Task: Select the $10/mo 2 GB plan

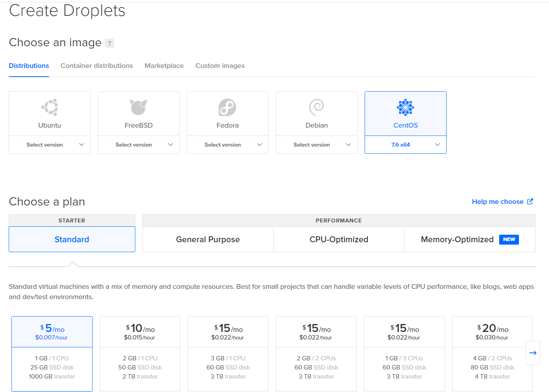Action: coord(140,353)
